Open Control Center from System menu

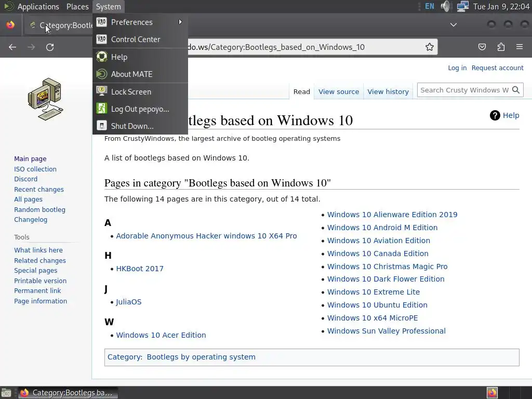point(140,39)
